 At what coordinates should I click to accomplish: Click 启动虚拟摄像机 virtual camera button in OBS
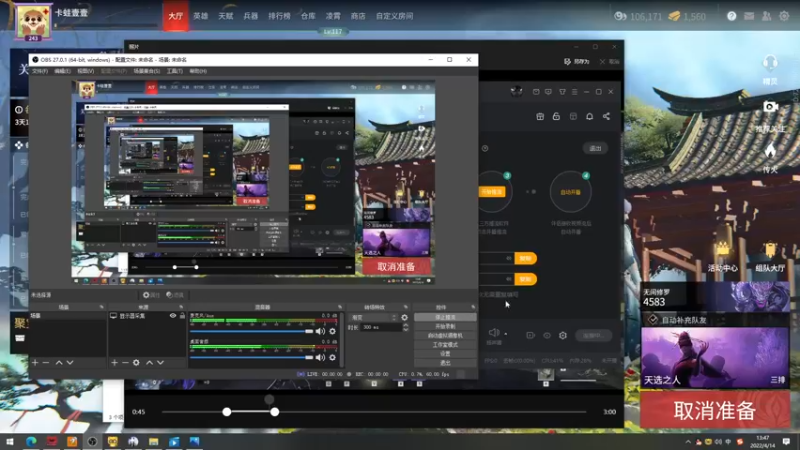click(445, 335)
